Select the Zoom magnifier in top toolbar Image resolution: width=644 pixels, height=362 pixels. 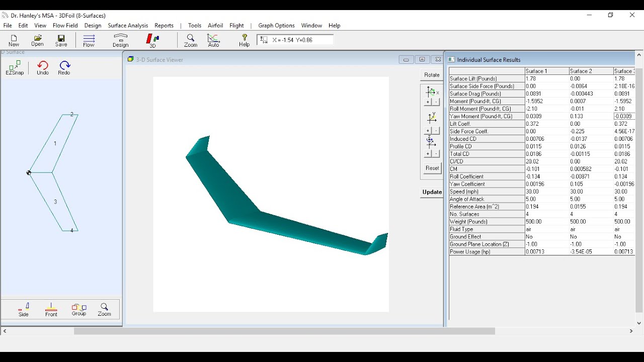tap(191, 41)
